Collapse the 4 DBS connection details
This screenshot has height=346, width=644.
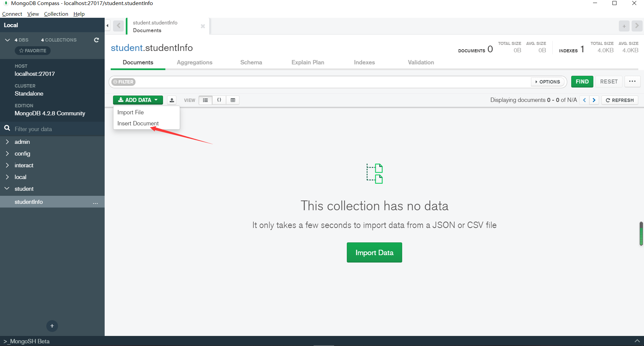point(7,40)
